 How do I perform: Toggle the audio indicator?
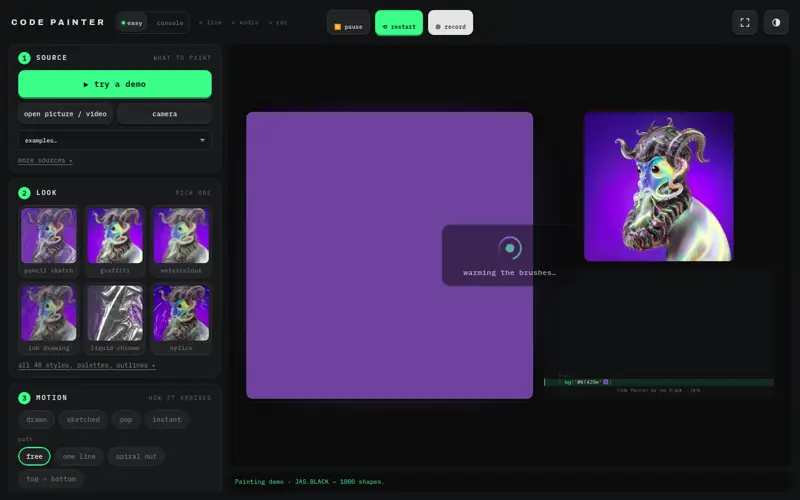(x=245, y=22)
